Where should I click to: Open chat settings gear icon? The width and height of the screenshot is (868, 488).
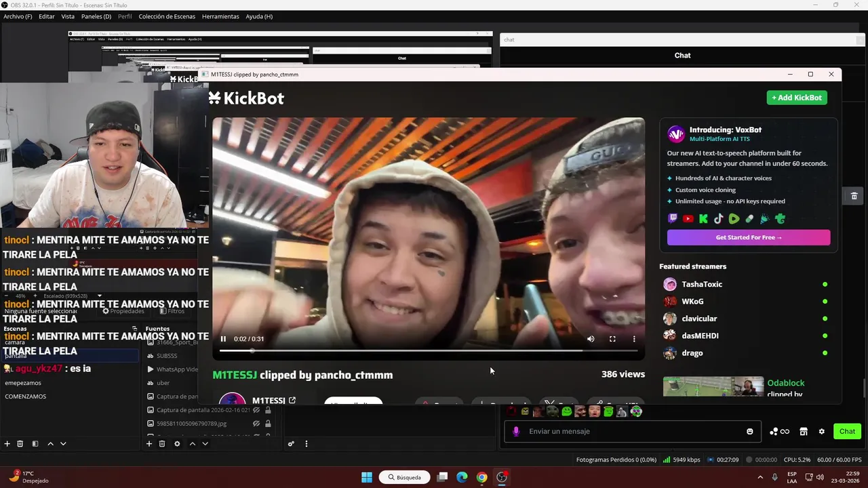click(822, 432)
